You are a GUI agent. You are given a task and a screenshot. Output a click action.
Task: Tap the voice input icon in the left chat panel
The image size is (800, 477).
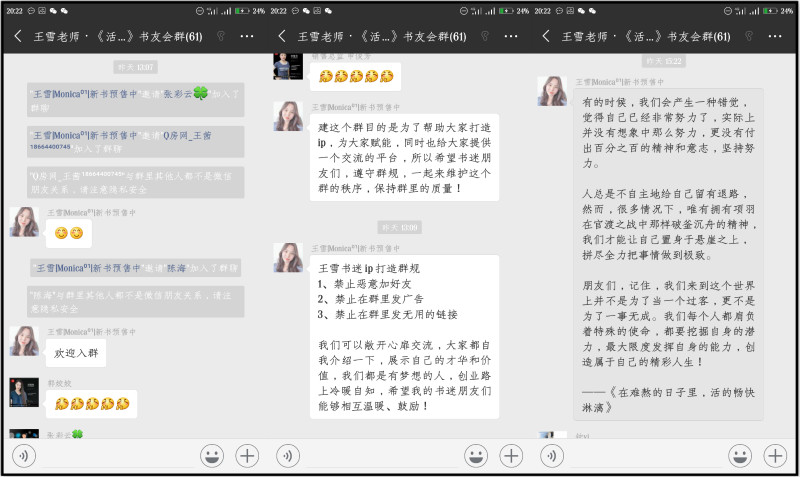tap(22, 455)
